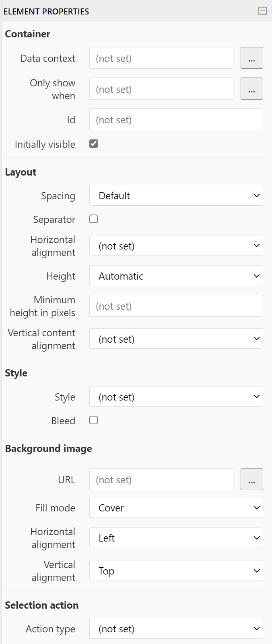Click the Id input field
This screenshot has width=272, height=644.
tap(176, 119)
